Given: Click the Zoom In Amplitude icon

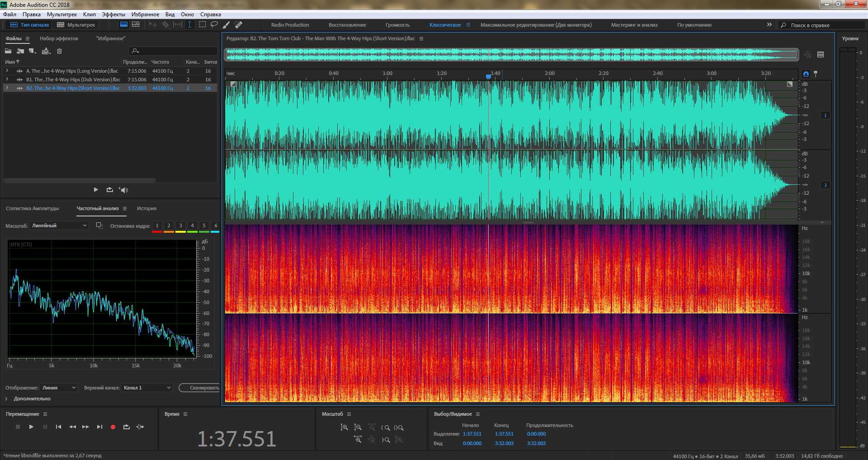Looking at the screenshot, I should pos(344,427).
